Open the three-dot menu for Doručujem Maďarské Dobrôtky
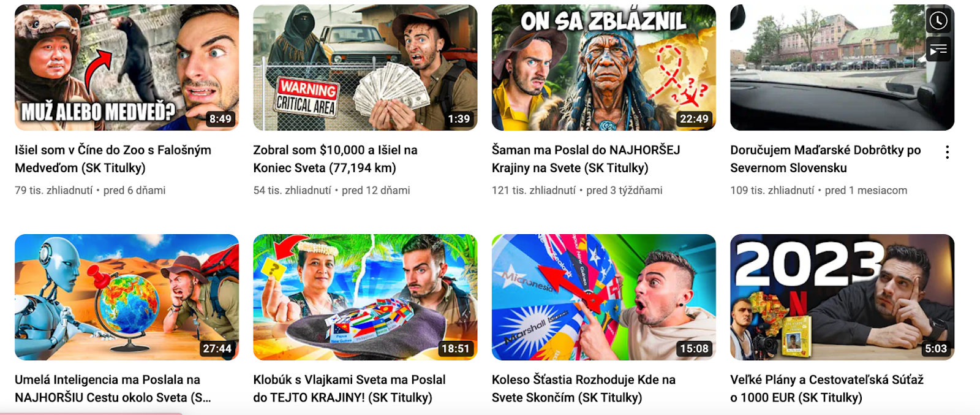The image size is (980, 415). (947, 152)
